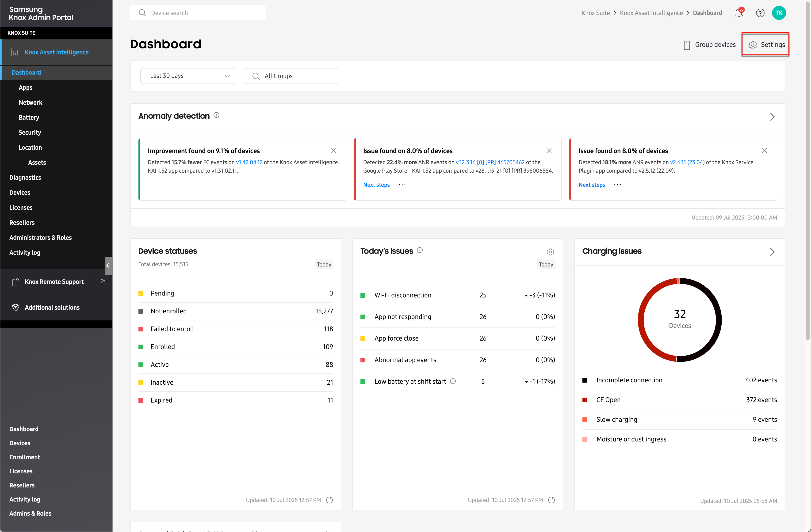Click Next steps in Google Play Store card
The image size is (811, 532).
pyautogui.click(x=376, y=185)
